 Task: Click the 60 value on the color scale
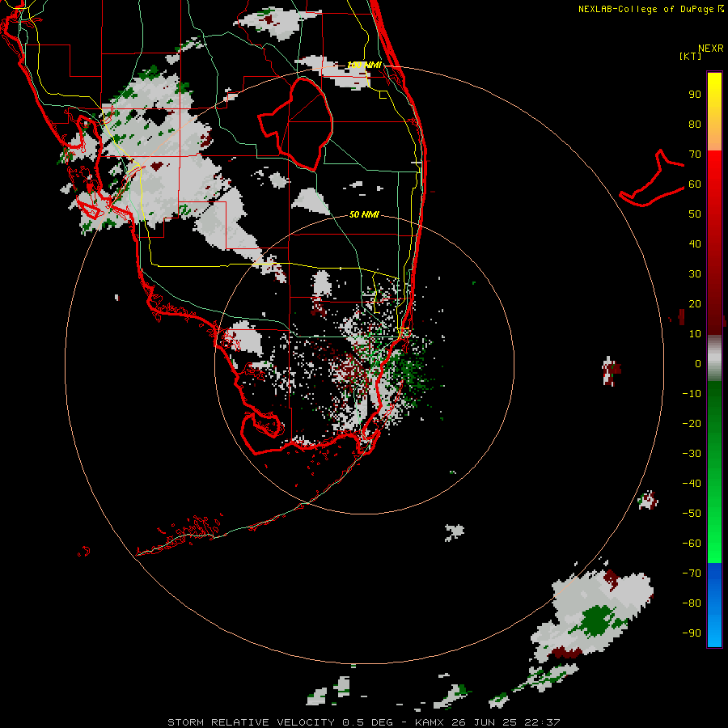pyautogui.click(x=695, y=184)
